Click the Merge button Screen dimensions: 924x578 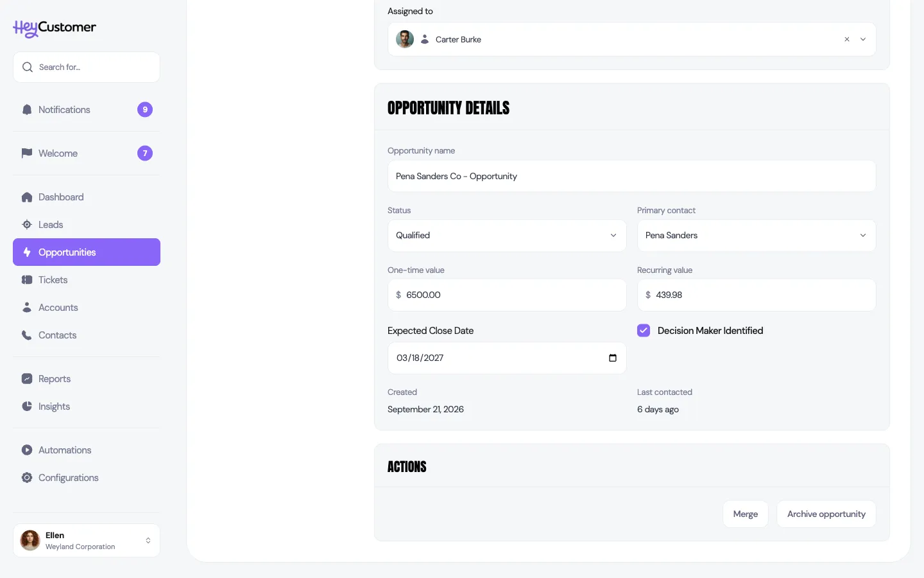coord(746,514)
